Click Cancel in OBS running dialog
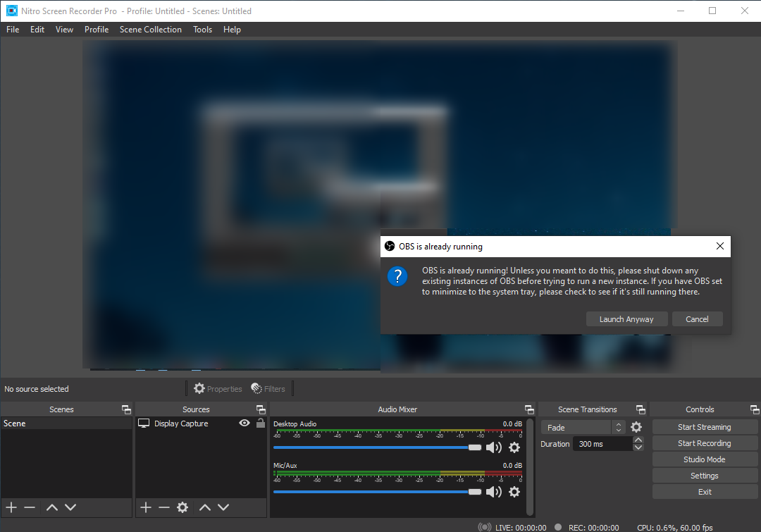 coord(697,319)
